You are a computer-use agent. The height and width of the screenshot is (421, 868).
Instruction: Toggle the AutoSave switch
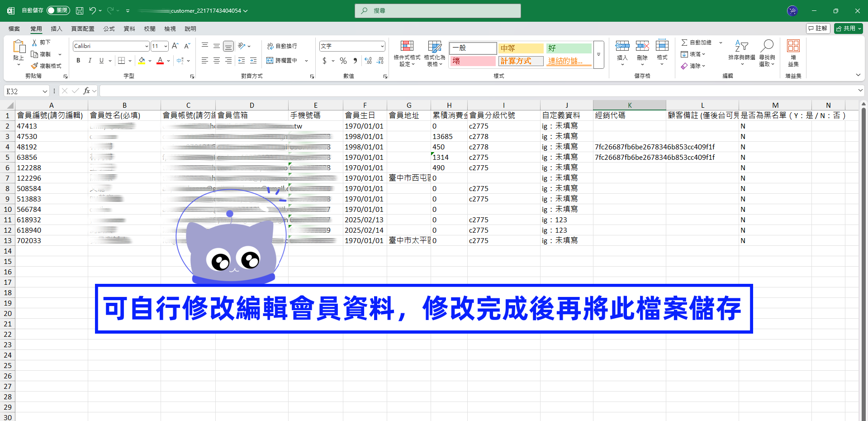(x=58, y=10)
